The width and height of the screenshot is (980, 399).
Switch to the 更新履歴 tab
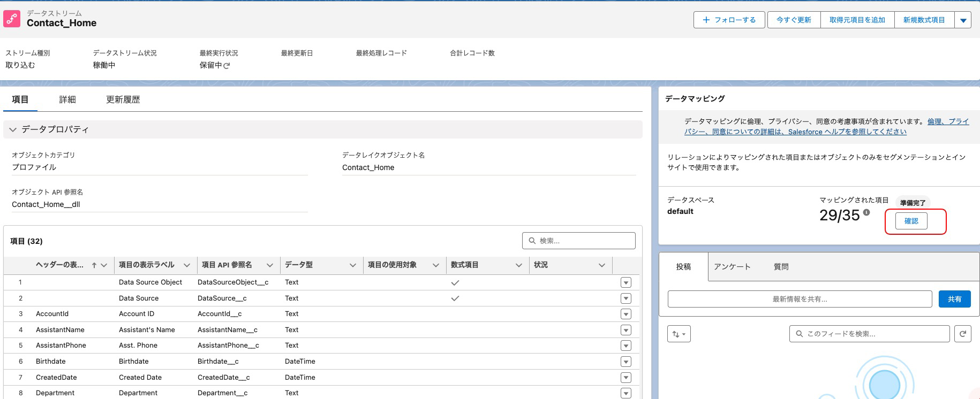[123, 99]
